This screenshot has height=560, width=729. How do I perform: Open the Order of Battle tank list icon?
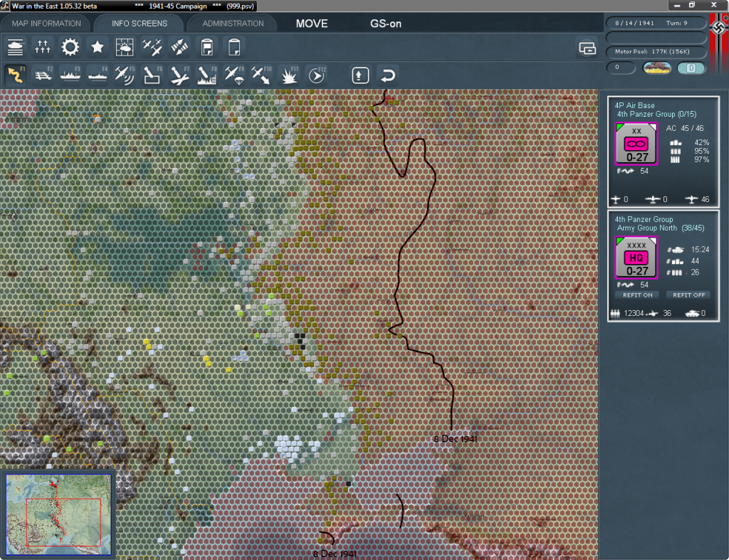[x=16, y=47]
